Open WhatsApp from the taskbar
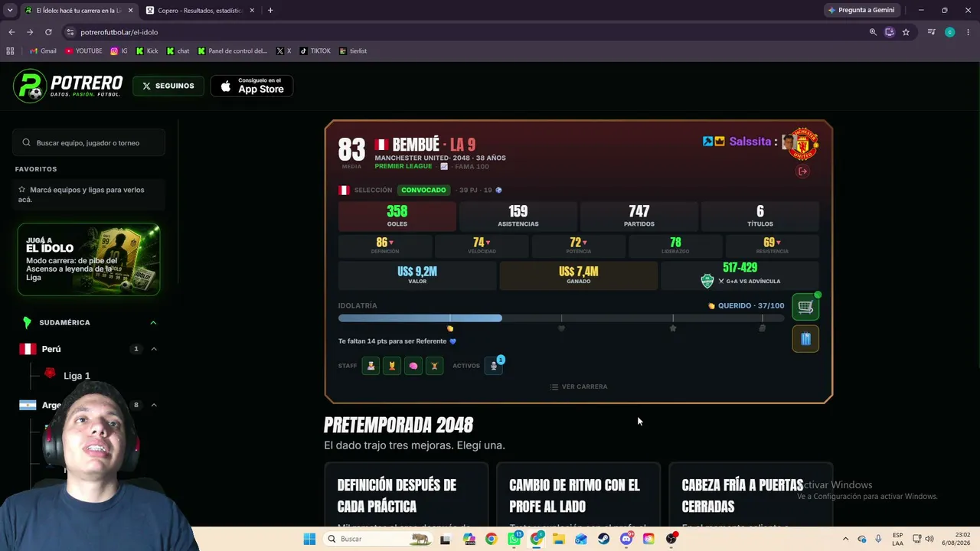This screenshot has height=551, width=980. [x=514, y=539]
